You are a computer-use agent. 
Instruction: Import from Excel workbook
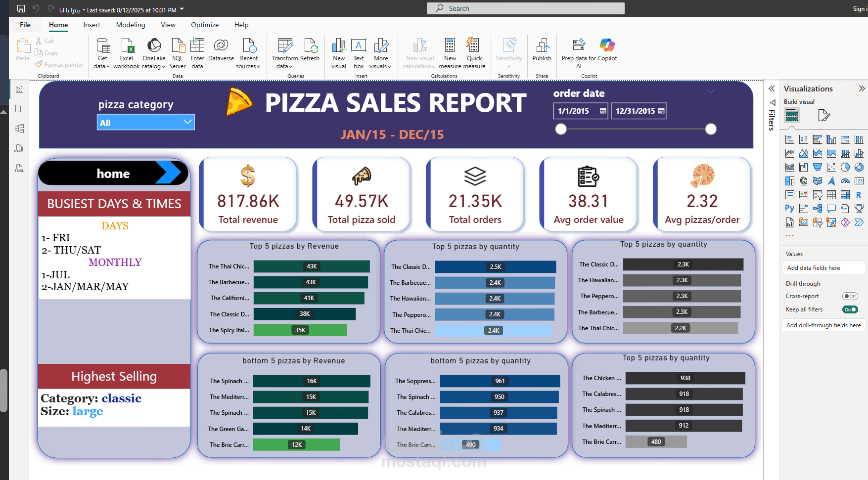127,53
